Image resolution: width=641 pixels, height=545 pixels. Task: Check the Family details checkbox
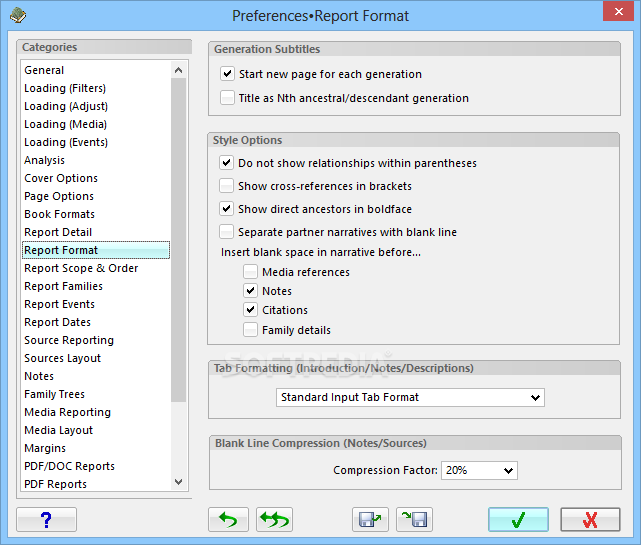point(251,330)
